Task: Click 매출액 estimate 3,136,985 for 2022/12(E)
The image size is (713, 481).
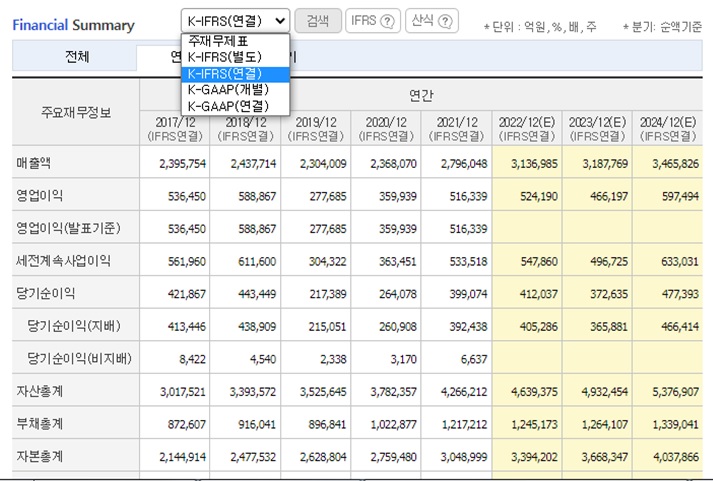Action: (534, 164)
